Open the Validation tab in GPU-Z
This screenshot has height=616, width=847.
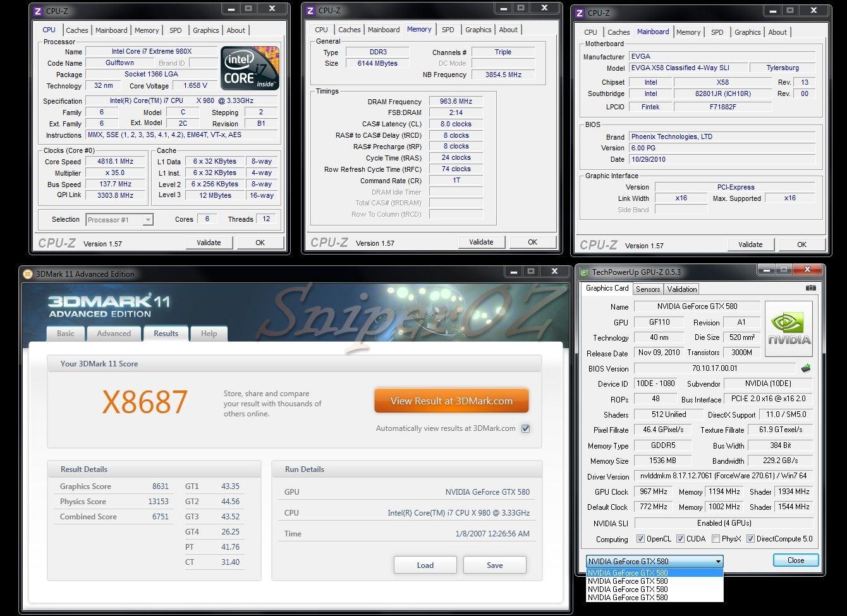tap(682, 289)
